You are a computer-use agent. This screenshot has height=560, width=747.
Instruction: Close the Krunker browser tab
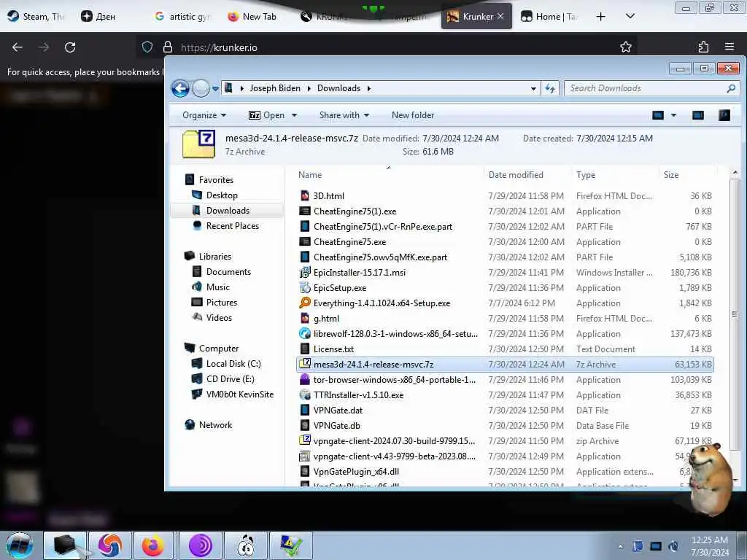[500, 16]
